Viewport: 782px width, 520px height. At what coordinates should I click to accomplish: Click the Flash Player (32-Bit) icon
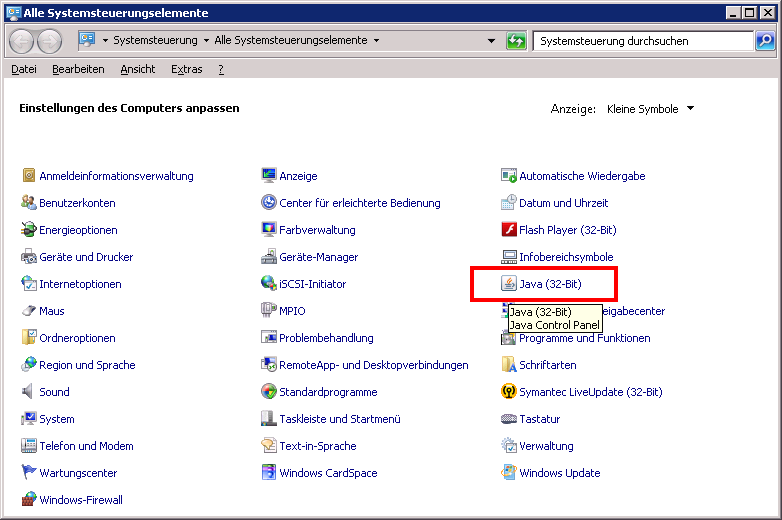click(509, 230)
